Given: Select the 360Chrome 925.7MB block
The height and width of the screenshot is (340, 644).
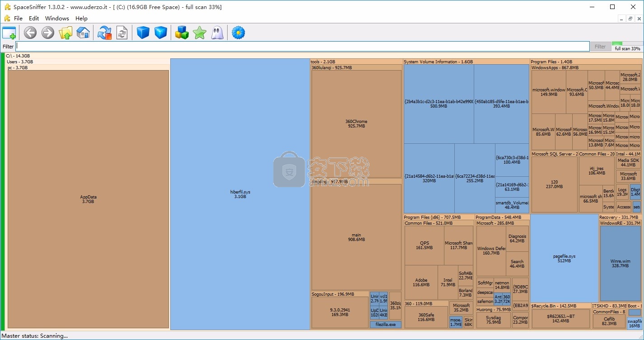Looking at the screenshot, I should pos(356,124).
